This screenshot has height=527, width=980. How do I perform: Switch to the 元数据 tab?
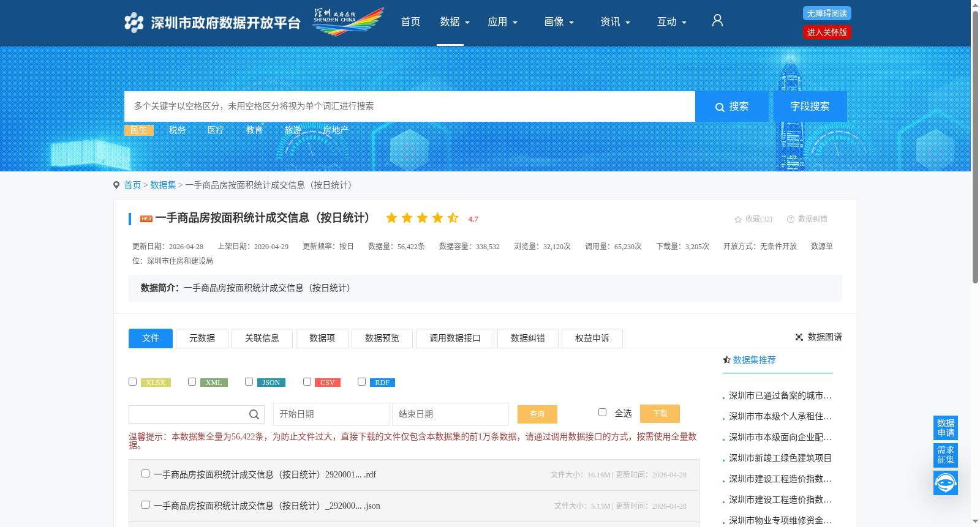(x=202, y=338)
